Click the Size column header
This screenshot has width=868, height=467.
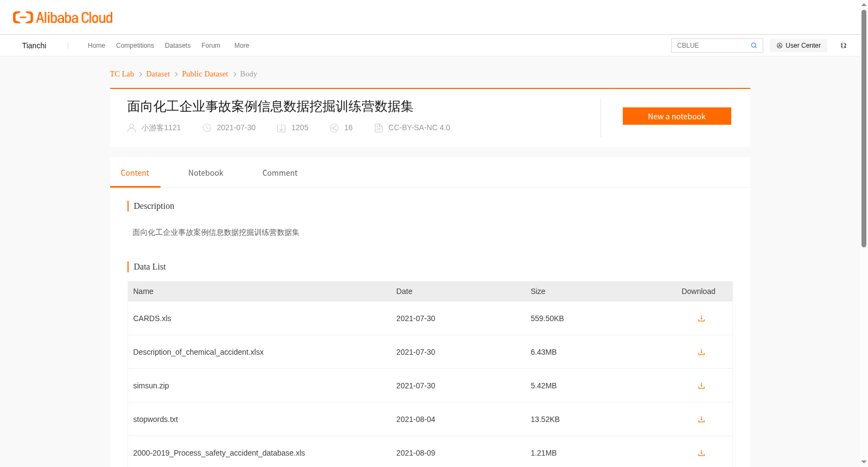click(x=538, y=291)
